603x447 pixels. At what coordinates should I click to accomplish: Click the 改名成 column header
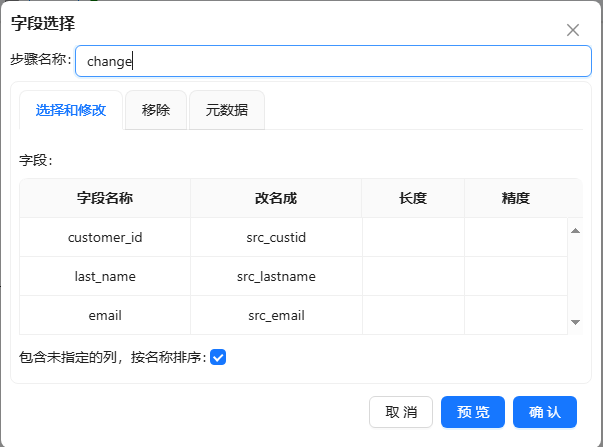pos(276,198)
